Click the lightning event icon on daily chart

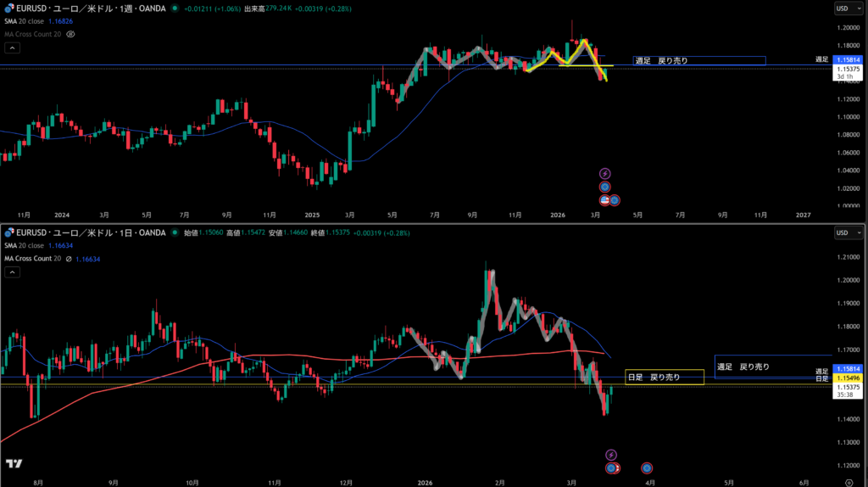coord(611,456)
